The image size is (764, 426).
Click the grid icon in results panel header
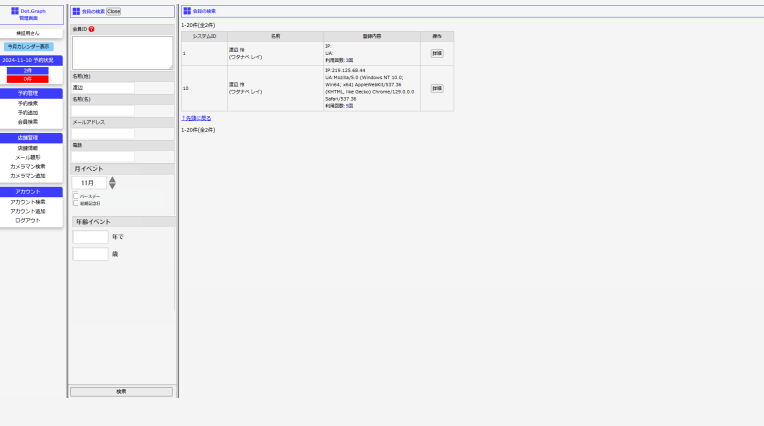187,11
